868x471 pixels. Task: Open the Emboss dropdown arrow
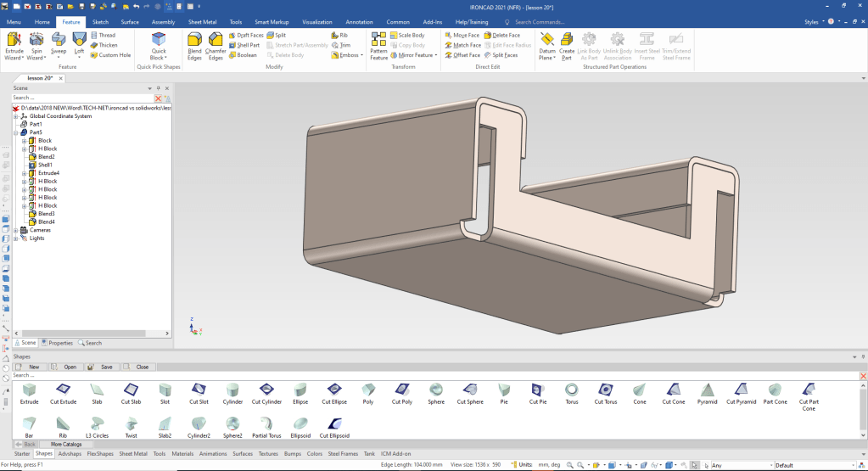[x=362, y=55]
